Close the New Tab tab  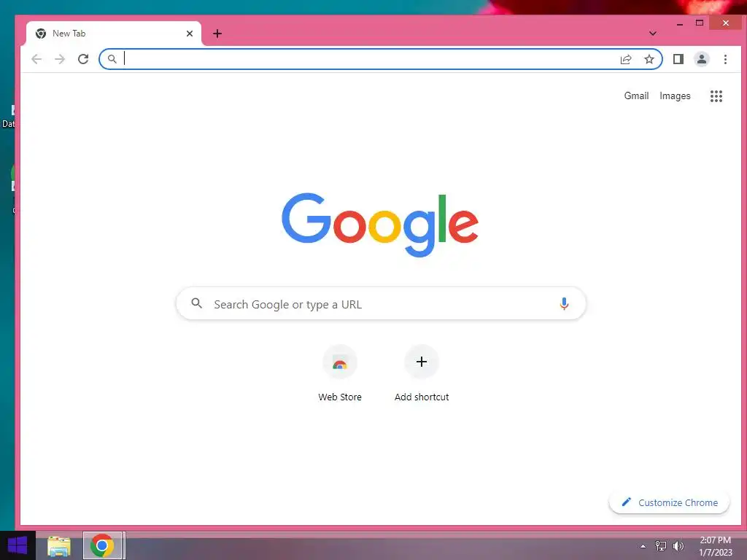pos(190,34)
